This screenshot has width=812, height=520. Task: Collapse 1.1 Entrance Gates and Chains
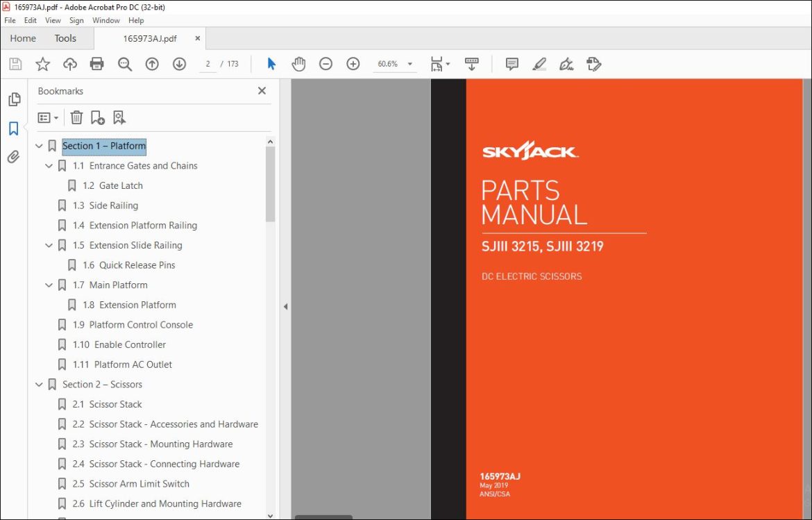click(49, 166)
